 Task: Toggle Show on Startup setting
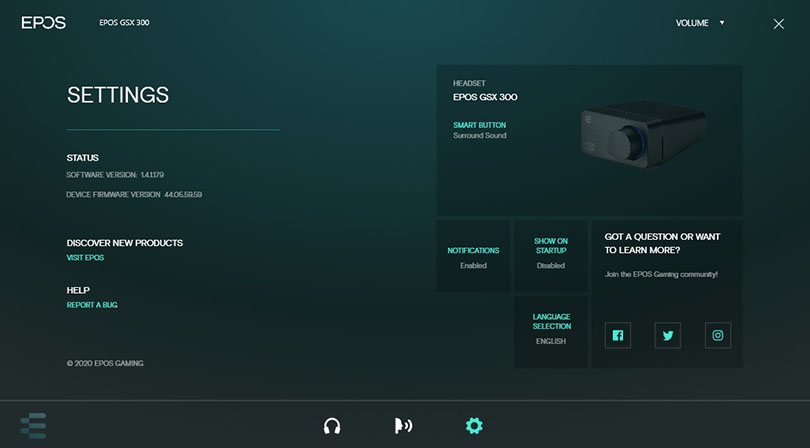coord(550,253)
